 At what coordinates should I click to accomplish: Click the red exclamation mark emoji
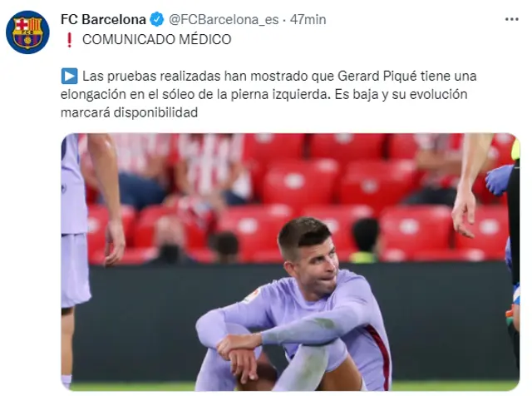pyautogui.click(x=69, y=40)
